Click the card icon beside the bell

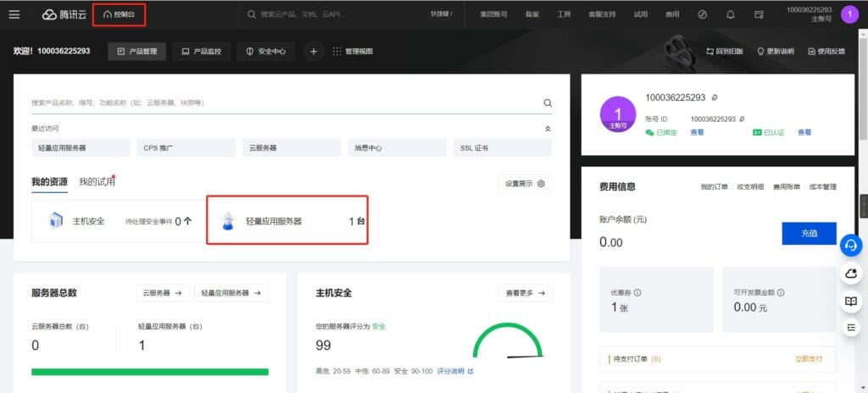click(x=759, y=14)
